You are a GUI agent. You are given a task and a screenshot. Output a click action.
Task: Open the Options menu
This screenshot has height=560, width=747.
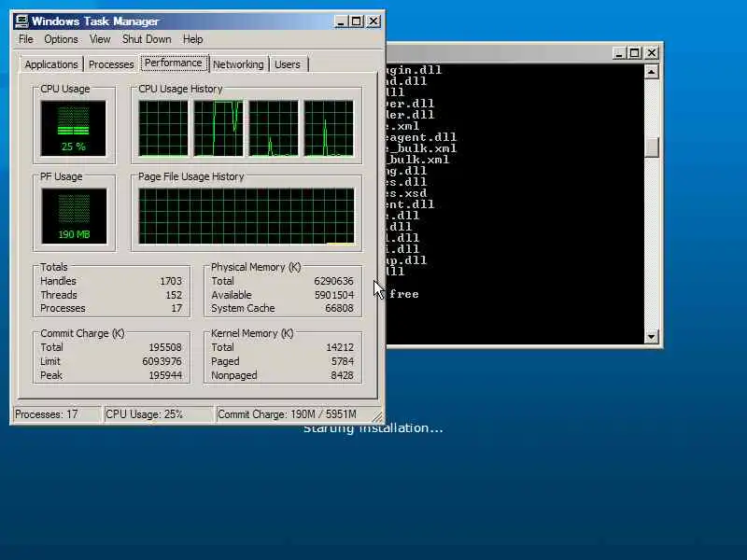point(61,39)
